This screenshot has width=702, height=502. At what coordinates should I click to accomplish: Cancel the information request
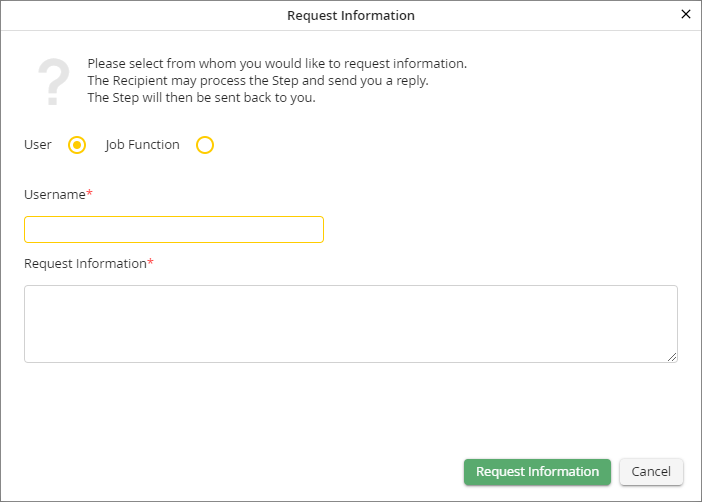(x=651, y=472)
